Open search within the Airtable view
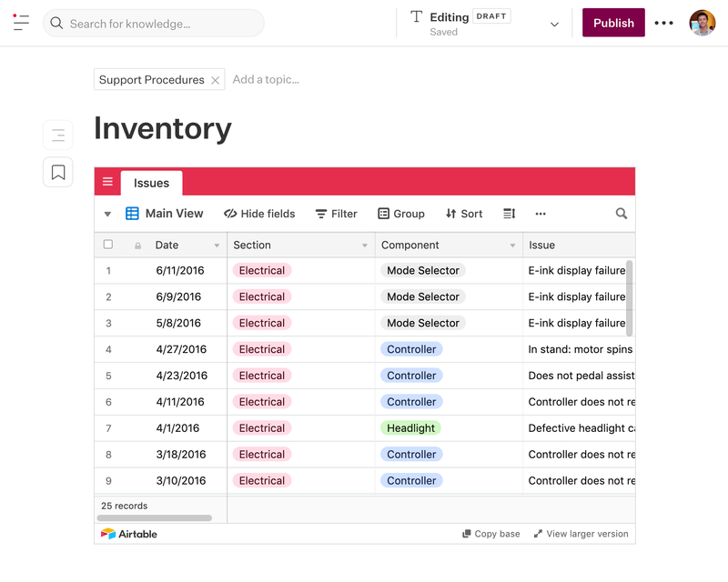728x582 pixels. click(x=621, y=214)
